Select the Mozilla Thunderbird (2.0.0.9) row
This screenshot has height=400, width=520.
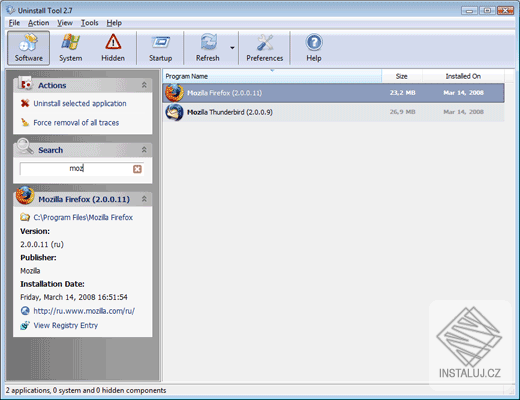pos(333,112)
